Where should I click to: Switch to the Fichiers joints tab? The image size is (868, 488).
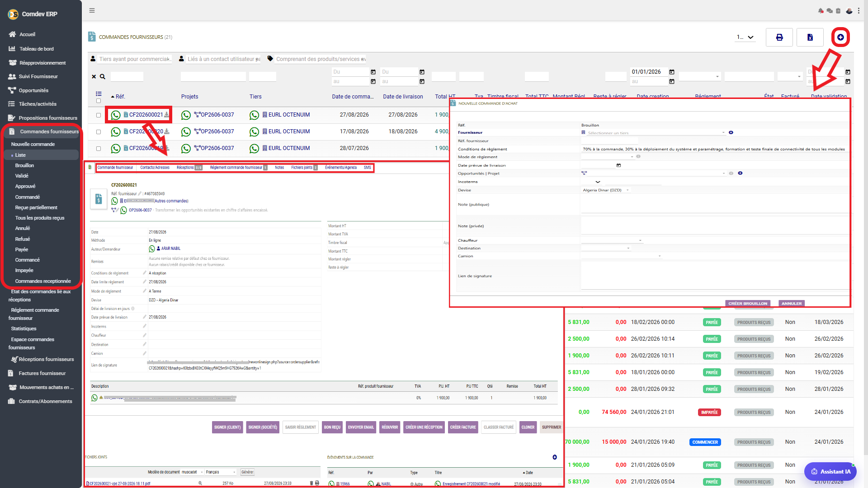coord(304,168)
